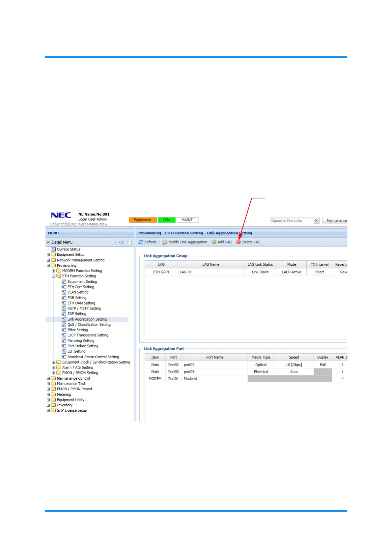The width and height of the screenshot is (392, 555).
Task: Open Link Aggregation Setting in the menu tree
Action: pos(87,319)
